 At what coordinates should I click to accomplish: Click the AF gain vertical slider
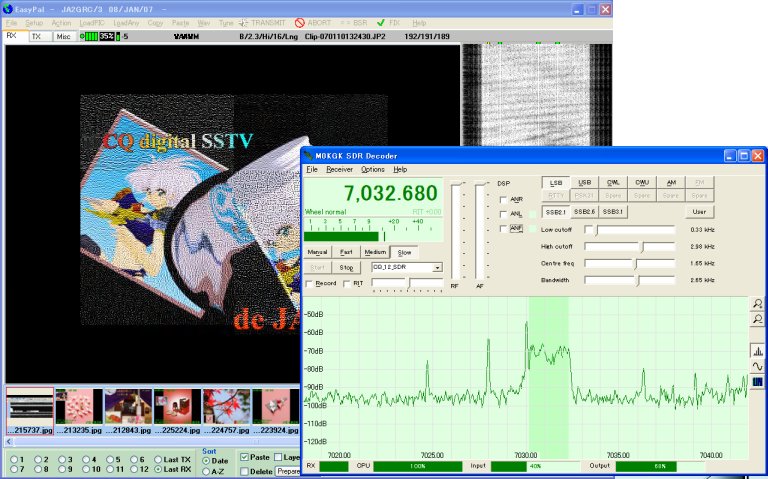click(480, 231)
